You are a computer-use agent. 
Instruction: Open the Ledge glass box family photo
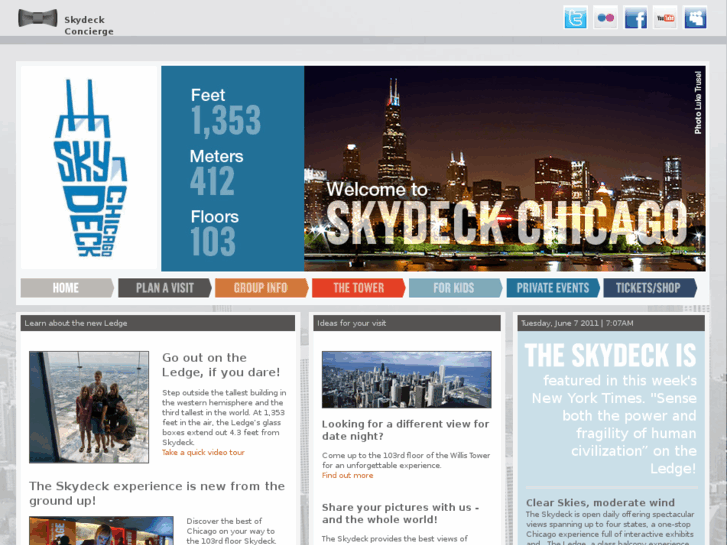point(89,407)
